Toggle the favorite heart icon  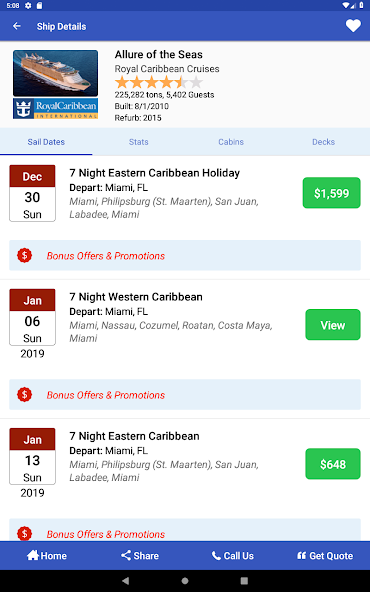(x=353, y=26)
